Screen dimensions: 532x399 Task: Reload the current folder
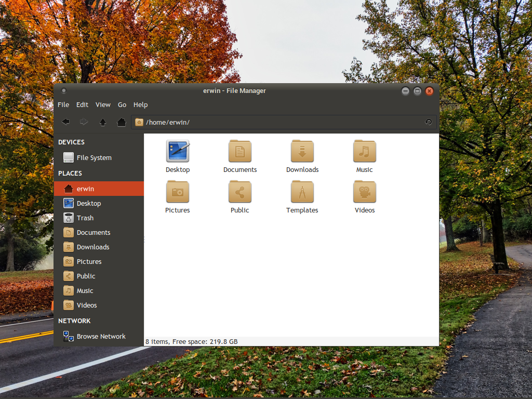click(x=429, y=122)
